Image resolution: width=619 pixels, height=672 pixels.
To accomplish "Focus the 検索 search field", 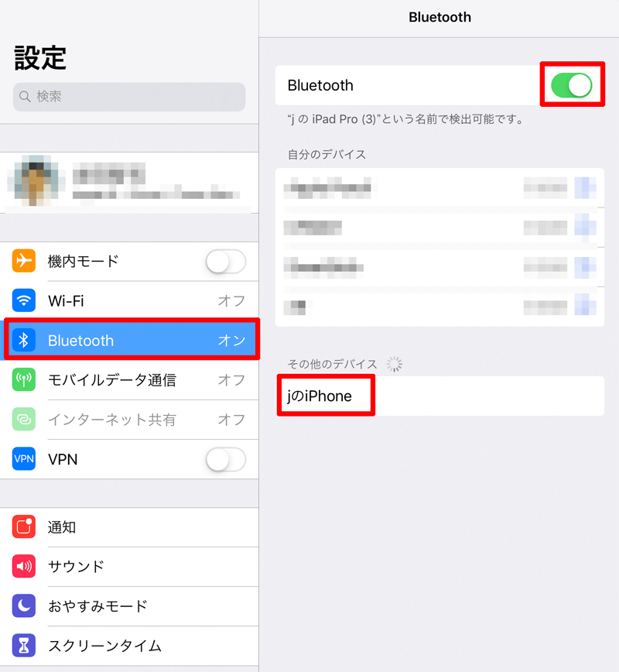I will click(x=129, y=97).
